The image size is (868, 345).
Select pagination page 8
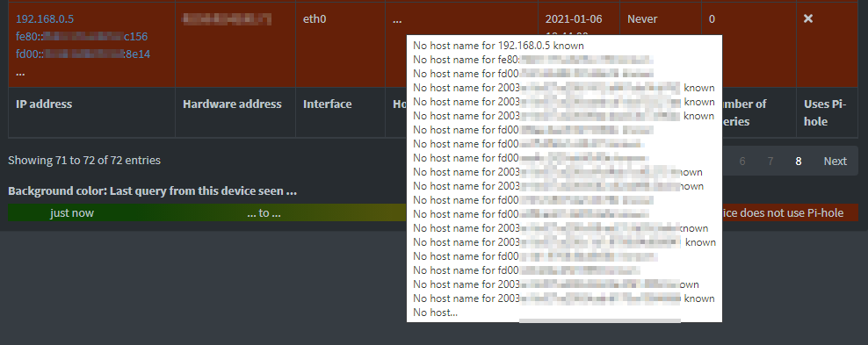pyautogui.click(x=799, y=161)
